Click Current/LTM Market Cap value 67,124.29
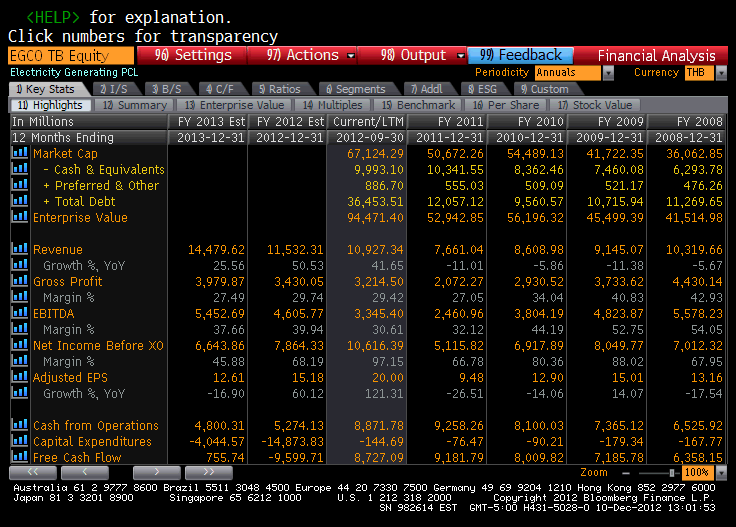Image resolution: width=736 pixels, height=527 pixels. tap(375, 153)
